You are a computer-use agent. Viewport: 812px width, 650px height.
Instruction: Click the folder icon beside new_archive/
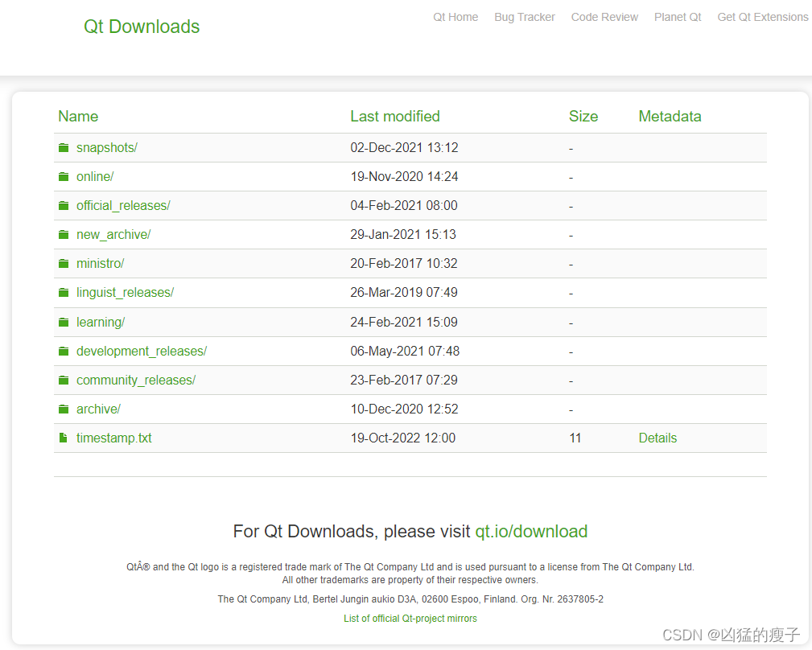click(x=64, y=235)
